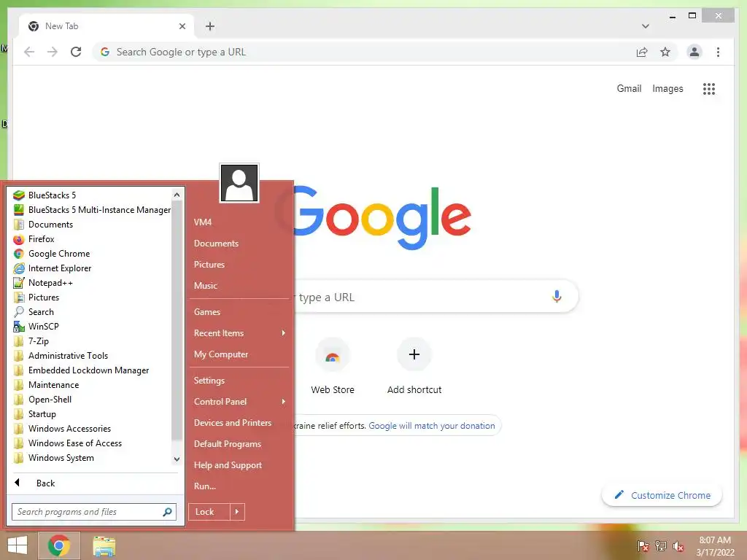The image size is (747, 560).
Task: Open the Chrome profile avatar
Action: click(x=694, y=52)
